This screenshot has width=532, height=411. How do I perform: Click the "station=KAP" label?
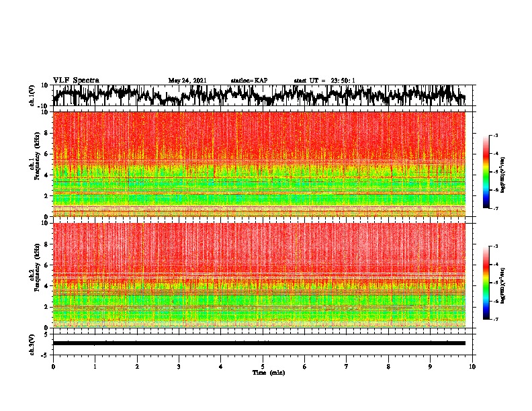pyautogui.click(x=249, y=81)
